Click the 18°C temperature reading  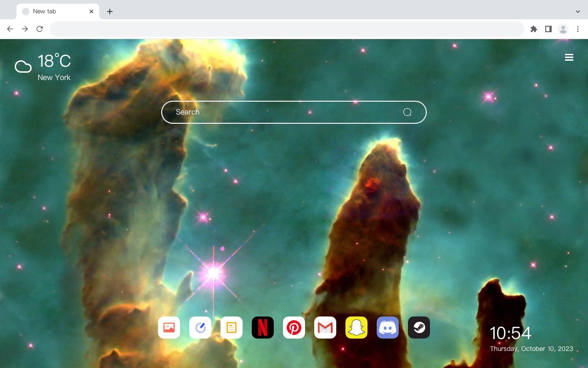tap(54, 61)
